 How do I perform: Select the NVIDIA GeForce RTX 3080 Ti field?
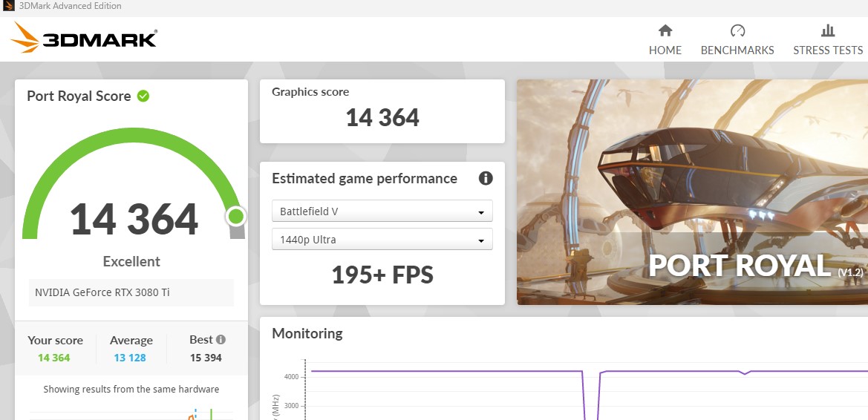pyautogui.click(x=131, y=292)
